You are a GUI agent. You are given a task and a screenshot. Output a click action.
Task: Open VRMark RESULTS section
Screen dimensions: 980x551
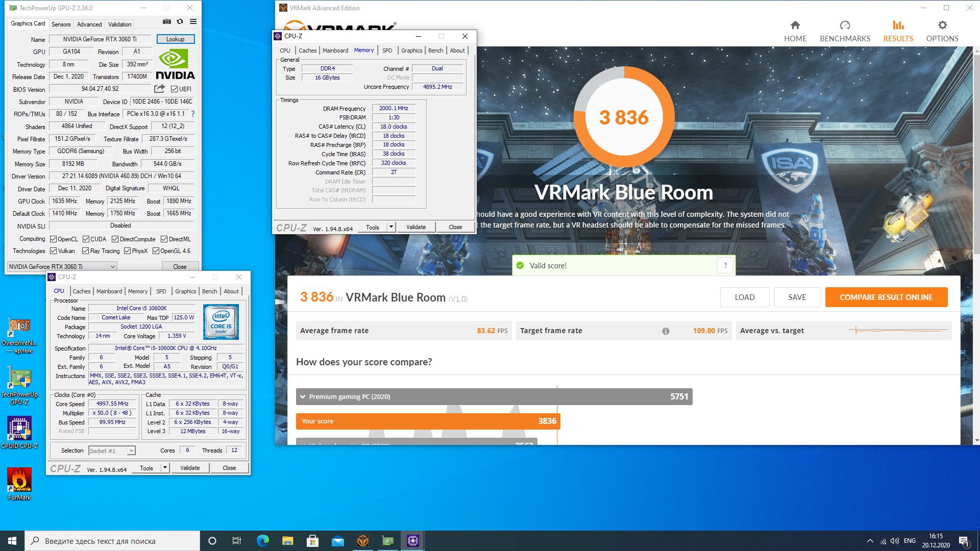pos(898,32)
